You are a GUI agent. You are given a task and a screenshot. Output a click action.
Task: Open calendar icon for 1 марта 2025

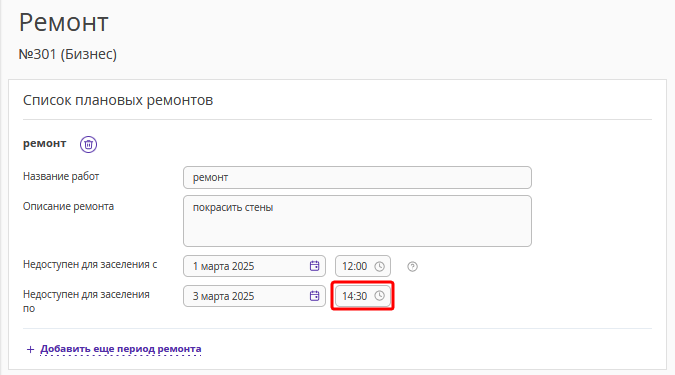pos(314,266)
